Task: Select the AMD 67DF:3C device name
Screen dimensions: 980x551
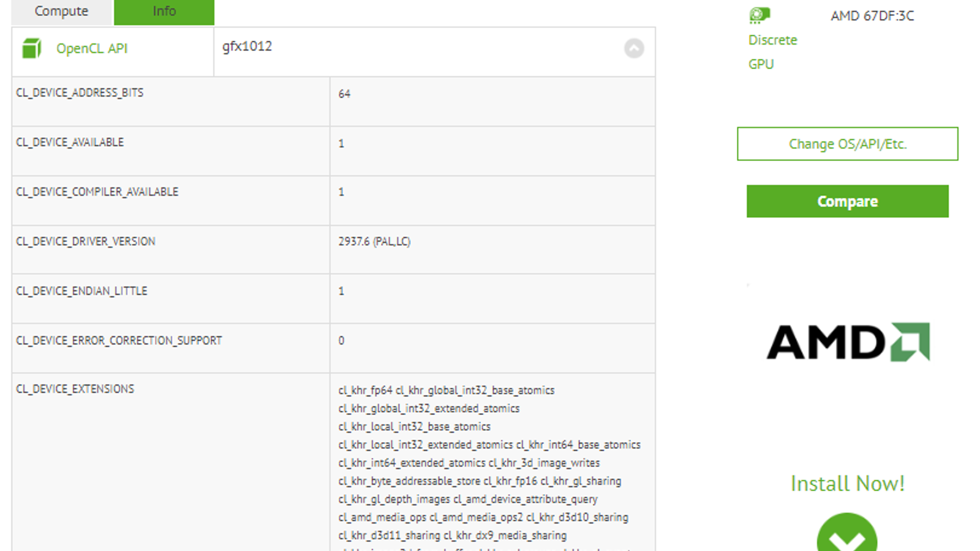Action: (872, 16)
